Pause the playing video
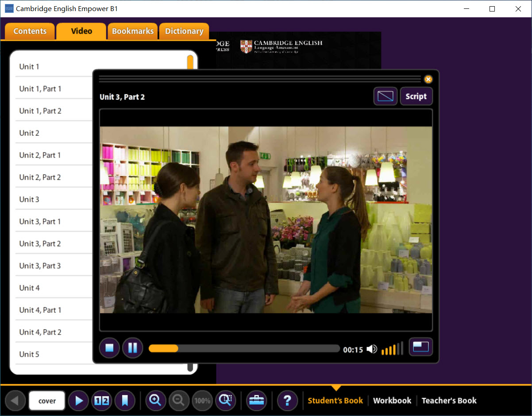532x416 pixels. (132, 348)
